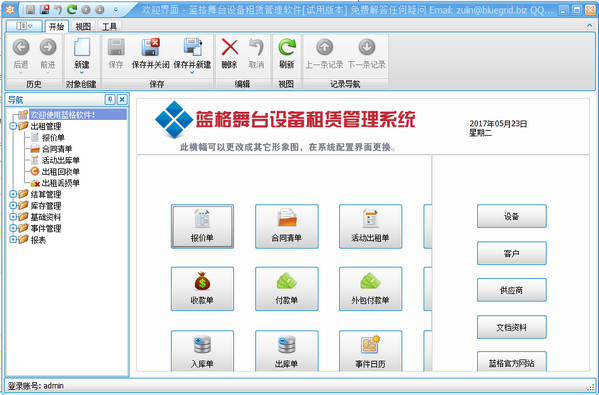Select 报价单 in the navigation tree
This screenshot has width=599, height=395.
click(53, 138)
